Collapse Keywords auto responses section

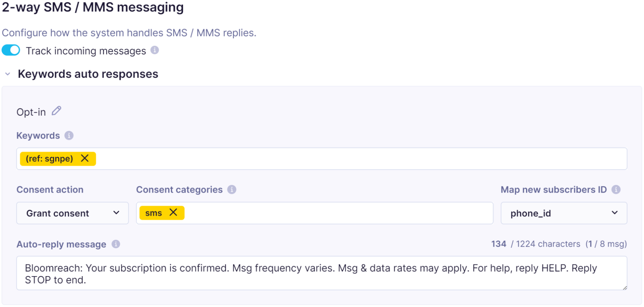tap(8, 74)
